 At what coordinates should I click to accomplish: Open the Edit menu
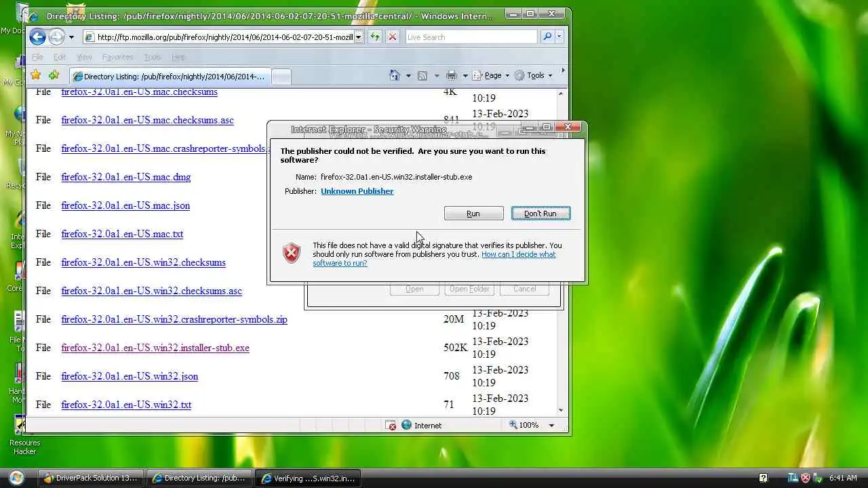[60, 57]
